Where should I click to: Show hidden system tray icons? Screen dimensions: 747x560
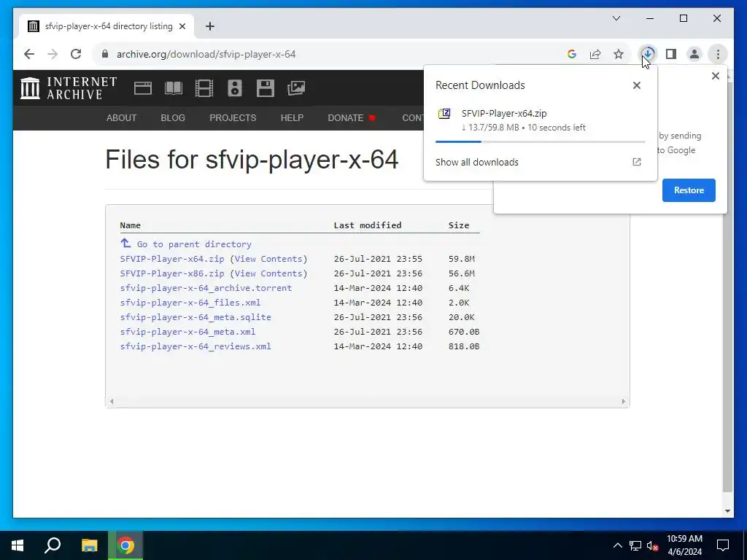tap(617, 545)
